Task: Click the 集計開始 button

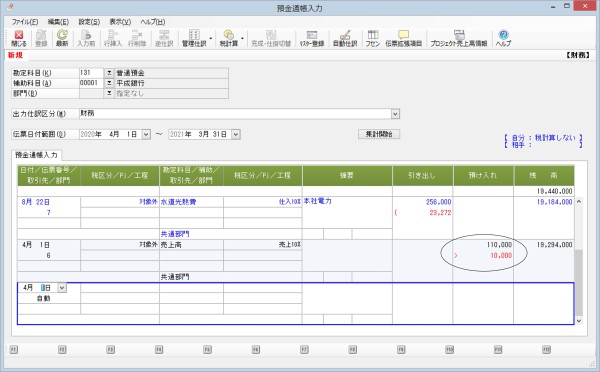Action: point(379,134)
